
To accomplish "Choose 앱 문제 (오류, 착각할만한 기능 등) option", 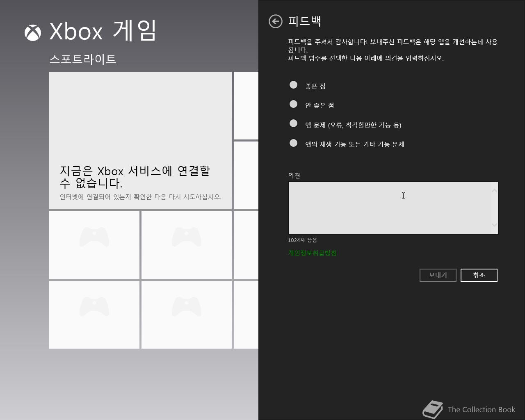I will click(293, 123).
